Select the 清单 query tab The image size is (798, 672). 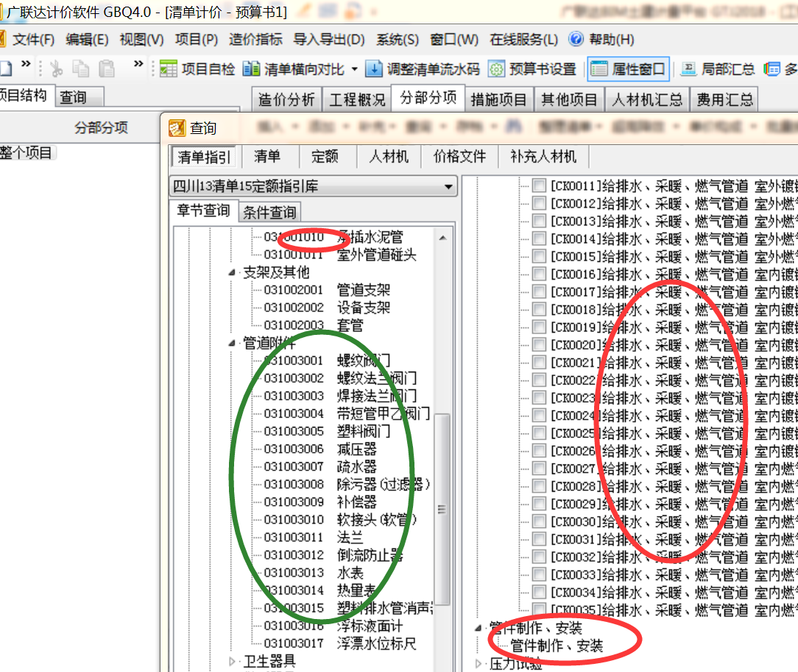268,157
